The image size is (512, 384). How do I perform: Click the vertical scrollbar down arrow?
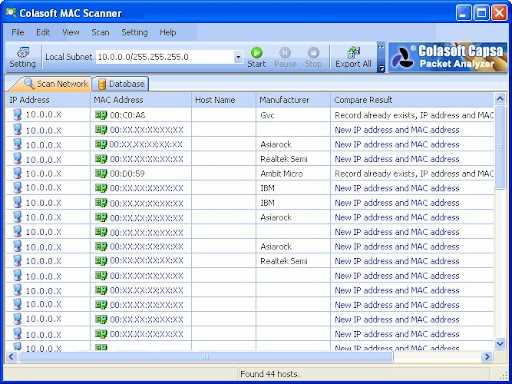click(500, 343)
